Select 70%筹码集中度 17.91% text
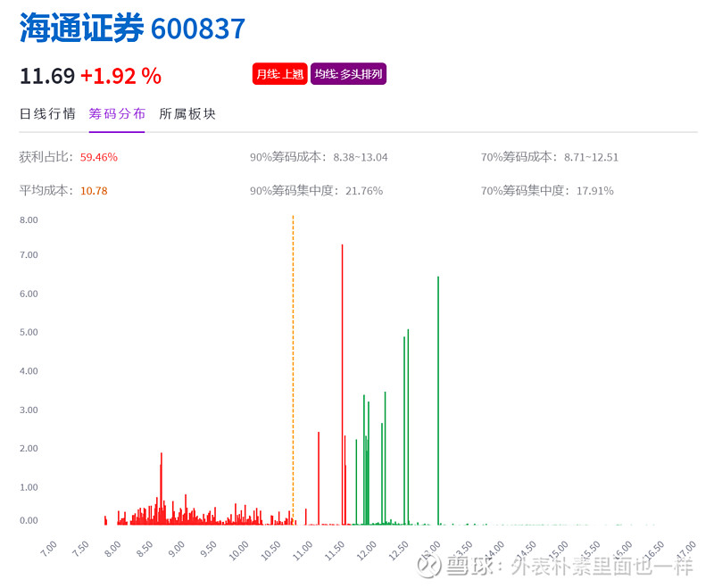This screenshot has height=588, width=714. [x=547, y=191]
